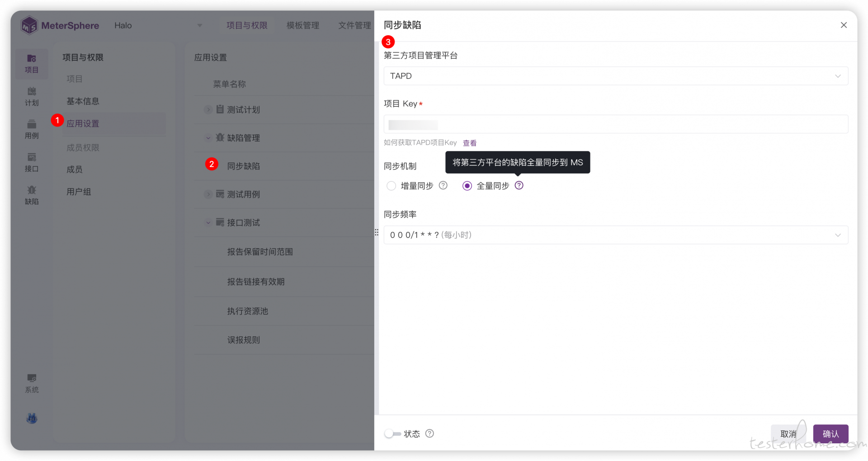The image size is (868, 461).
Task: Expand the 测试用例 row
Action: (208, 194)
